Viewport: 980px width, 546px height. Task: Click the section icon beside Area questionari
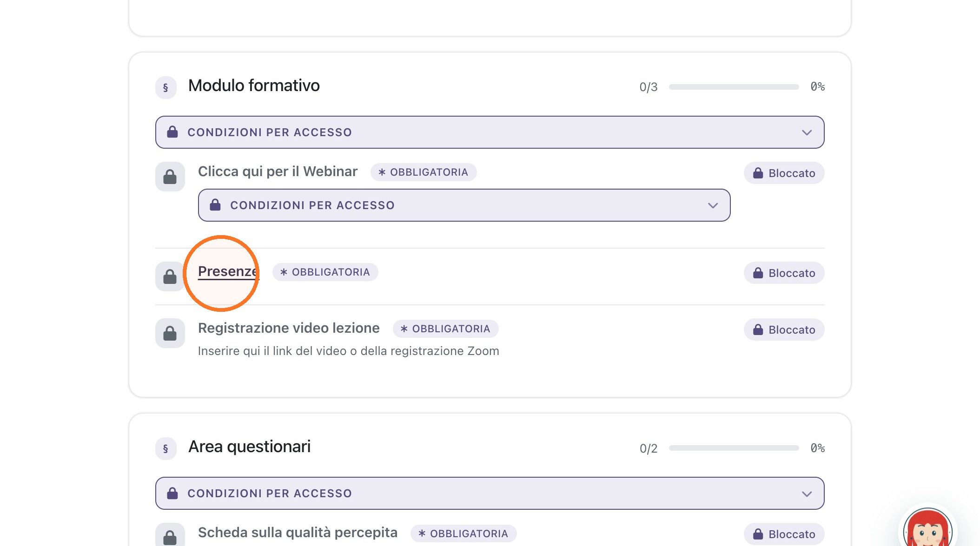(x=166, y=448)
